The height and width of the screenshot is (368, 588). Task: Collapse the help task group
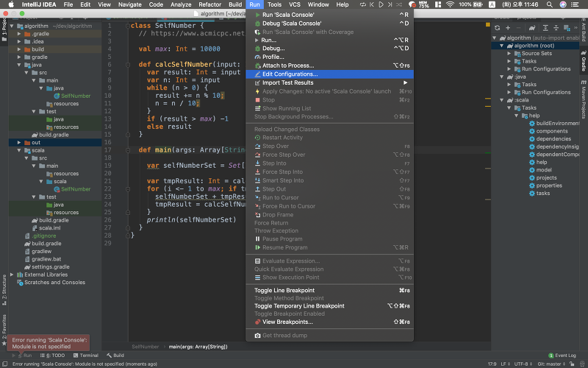pos(517,116)
